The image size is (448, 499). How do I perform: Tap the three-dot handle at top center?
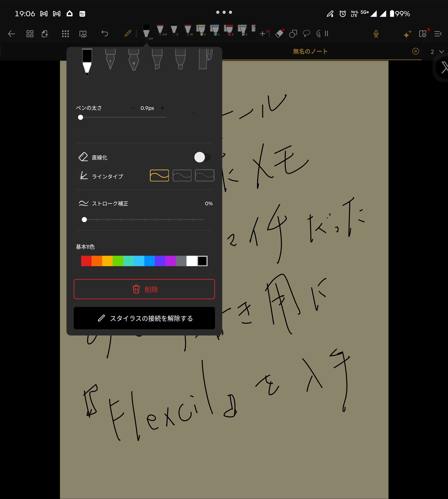pyautogui.click(x=224, y=12)
